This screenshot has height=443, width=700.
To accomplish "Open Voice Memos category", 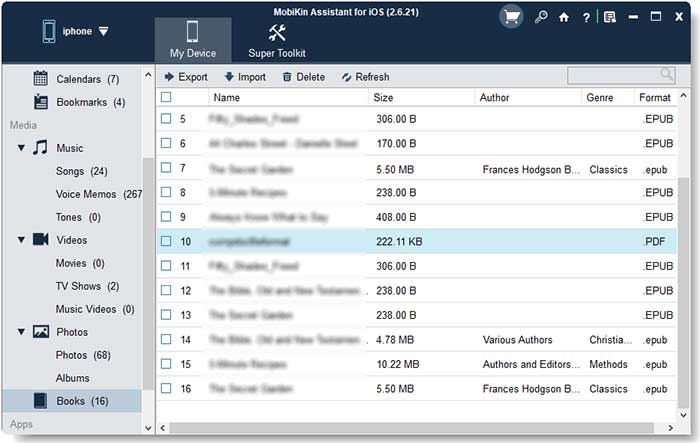I will pyautogui.click(x=99, y=194).
